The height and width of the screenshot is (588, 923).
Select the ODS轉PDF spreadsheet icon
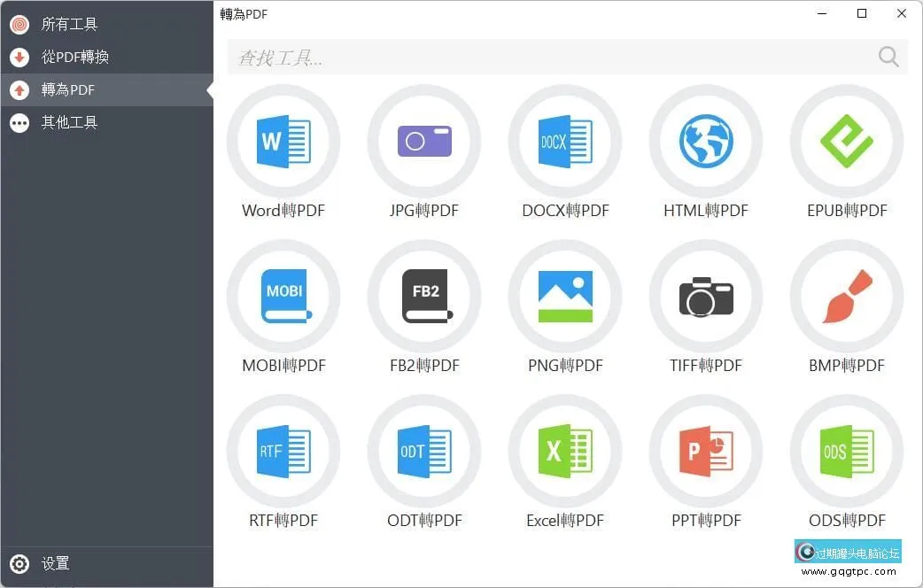pyautogui.click(x=847, y=451)
